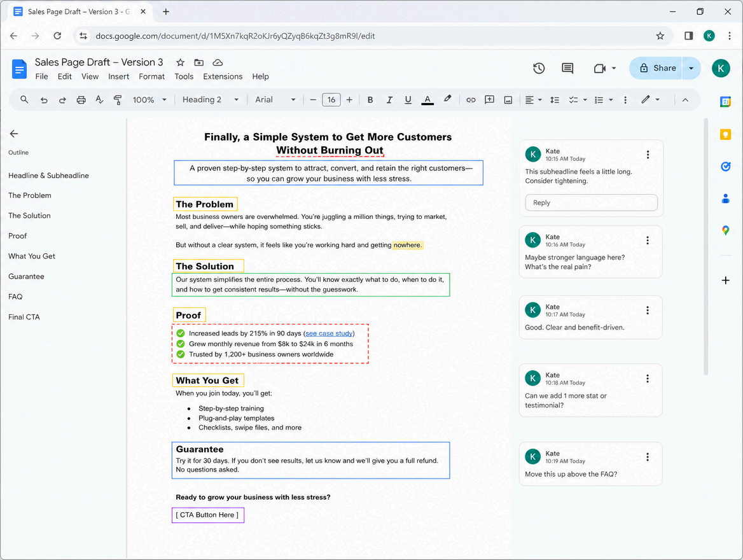Expand the checklist options arrow
This screenshot has width=743, height=560.
(585, 99)
